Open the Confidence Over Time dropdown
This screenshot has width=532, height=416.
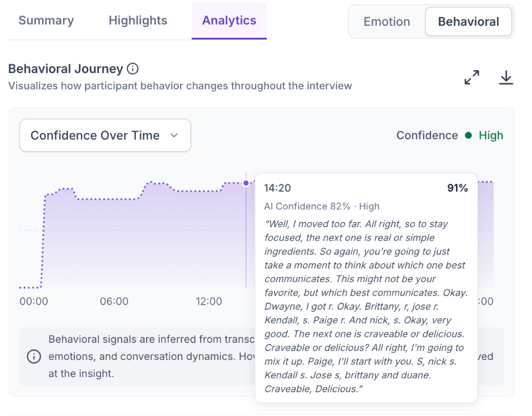(105, 135)
